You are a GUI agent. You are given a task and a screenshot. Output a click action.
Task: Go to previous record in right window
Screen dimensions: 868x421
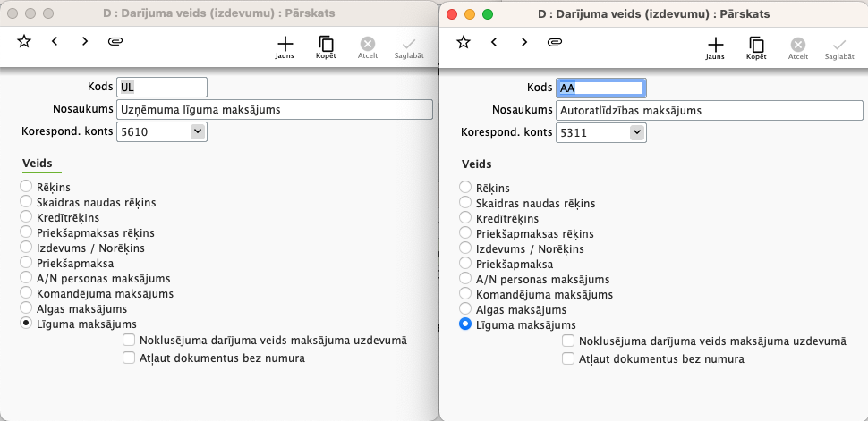pos(494,42)
